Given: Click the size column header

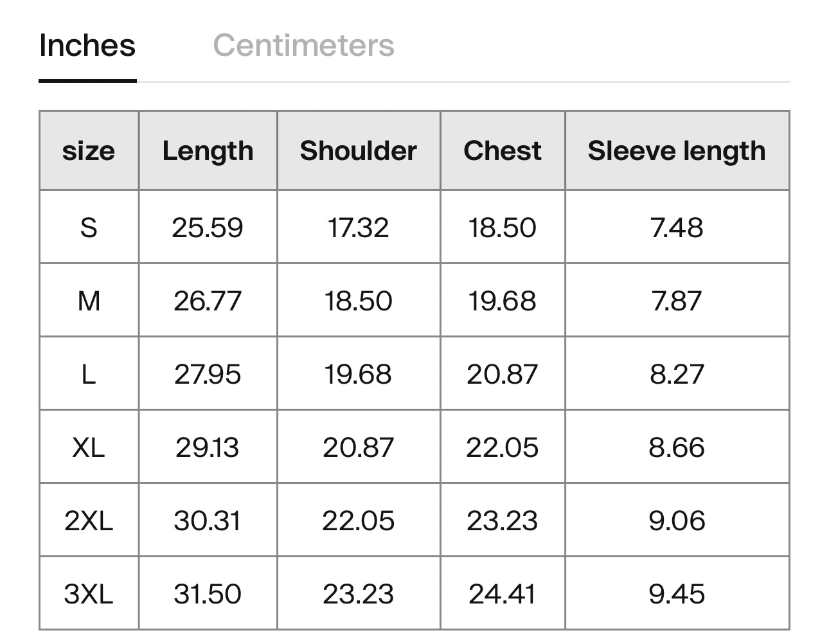Looking at the screenshot, I should click(x=89, y=151).
